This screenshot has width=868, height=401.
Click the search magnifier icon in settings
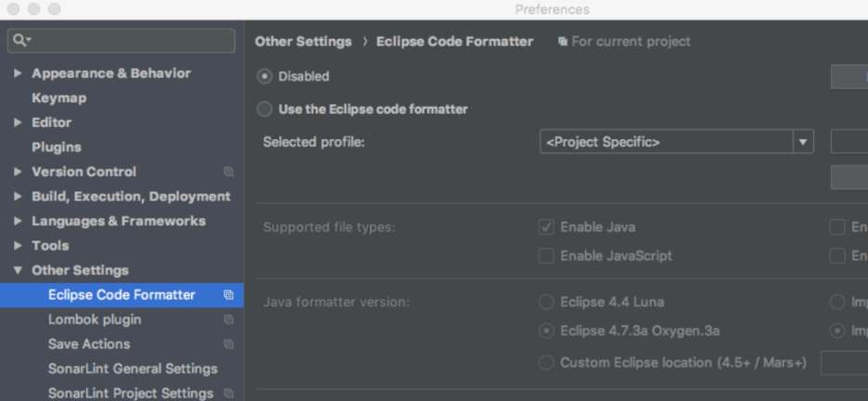tap(19, 41)
